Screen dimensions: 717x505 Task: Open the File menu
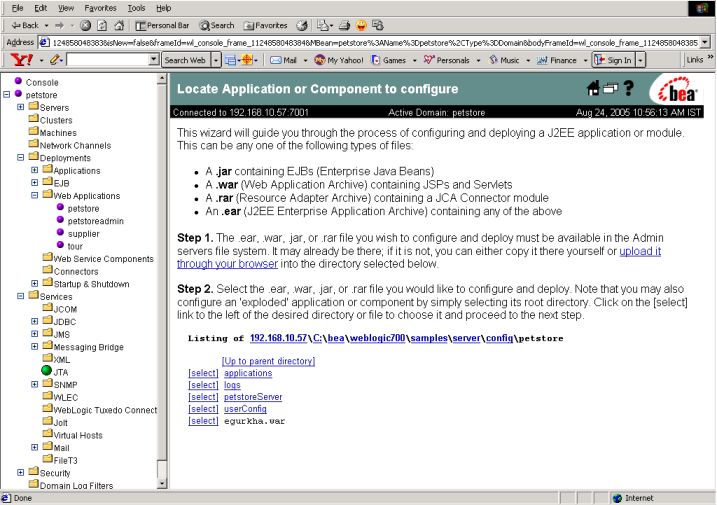click(17, 8)
